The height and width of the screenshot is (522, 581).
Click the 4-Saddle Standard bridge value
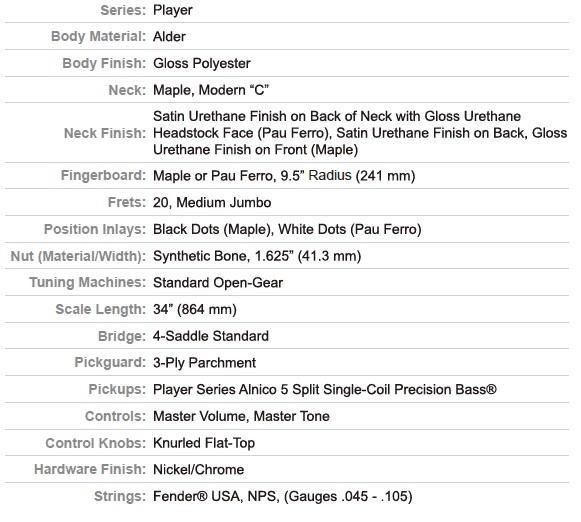(x=211, y=336)
